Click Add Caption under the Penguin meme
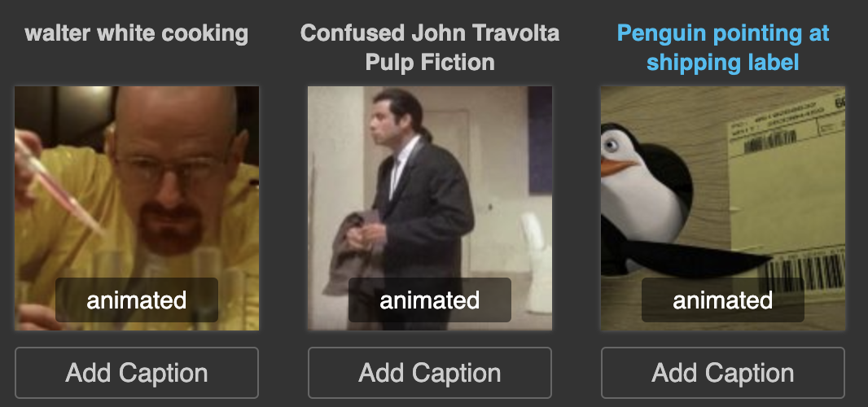The image size is (868, 407). coord(723,373)
